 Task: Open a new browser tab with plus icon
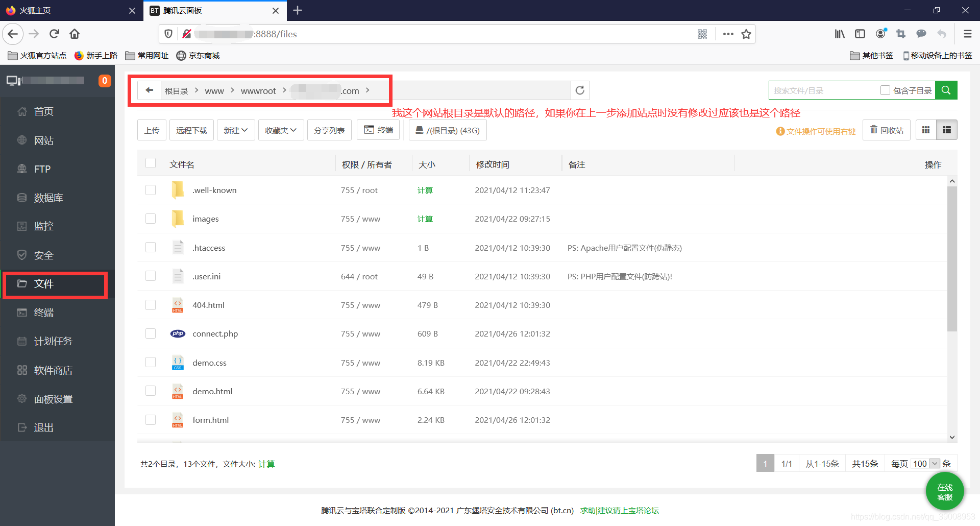pos(298,10)
